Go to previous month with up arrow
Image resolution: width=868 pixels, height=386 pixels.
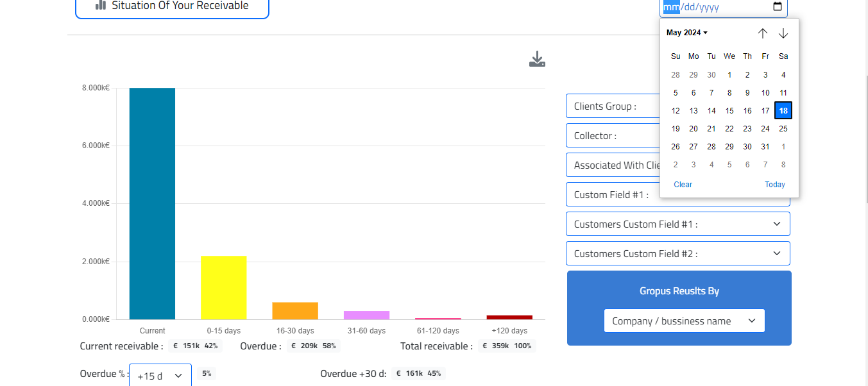[762, 33]
